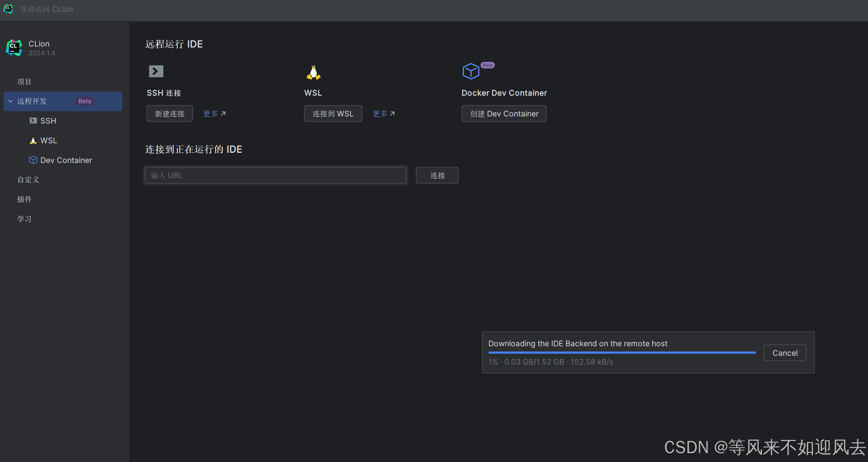Click the Docker Dev Container label

(x=504, y=93)
